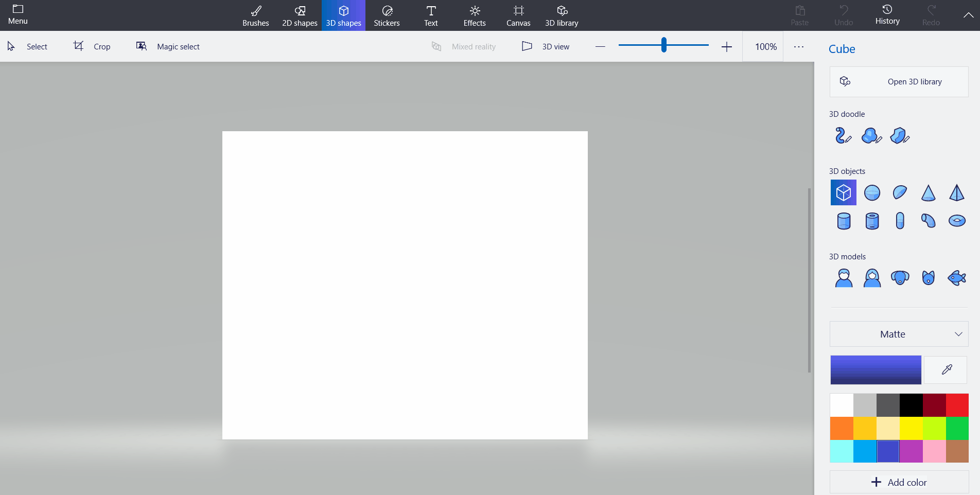Viewport: 980px width, 495px height.
Task: Open the Menu button
Action: [18, 15]
